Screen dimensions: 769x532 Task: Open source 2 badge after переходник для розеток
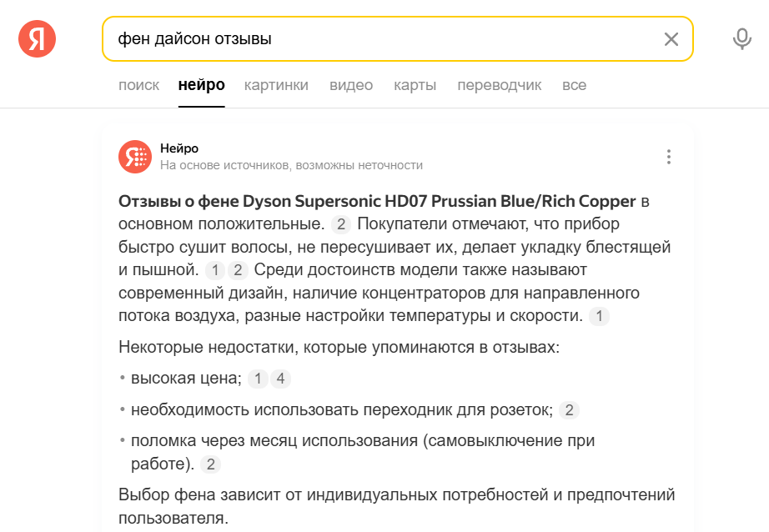click(x=569, y=410)
